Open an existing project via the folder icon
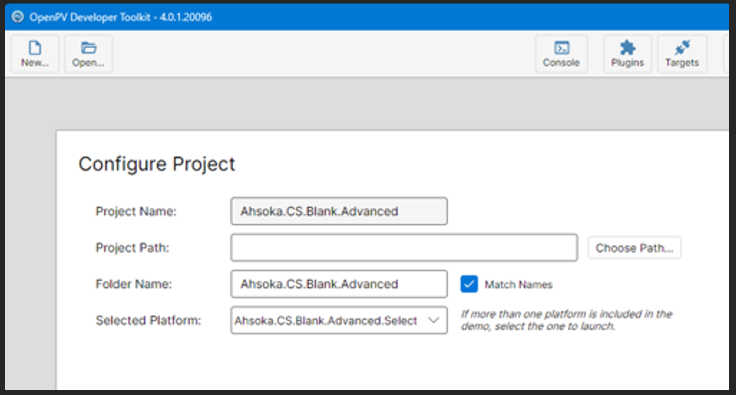 [x=88, y=54]
